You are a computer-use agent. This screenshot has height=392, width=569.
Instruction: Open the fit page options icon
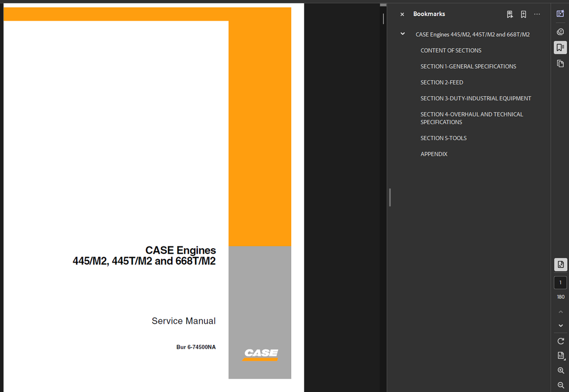[x=561, y=356]
